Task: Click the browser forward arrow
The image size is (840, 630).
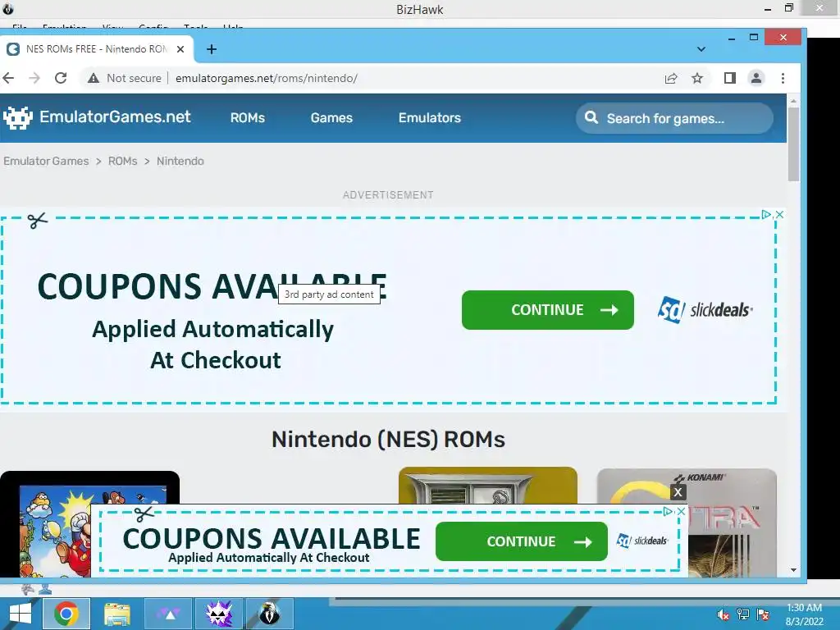Action: coord(34,78)
